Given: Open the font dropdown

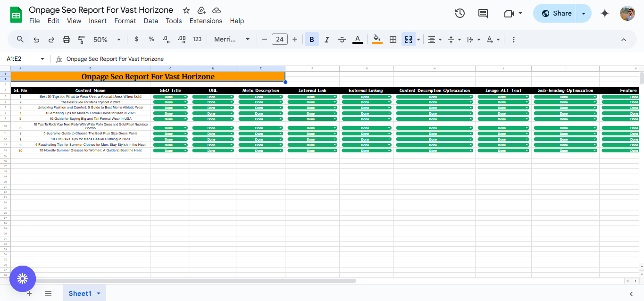Looking at the screenshot, I should pyautogui.click(x=232, y=39).
